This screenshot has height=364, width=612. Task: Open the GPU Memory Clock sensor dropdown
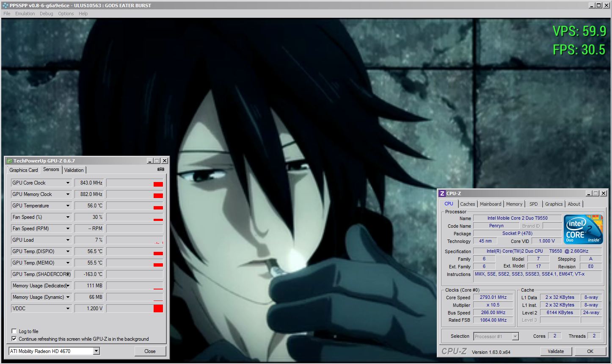(x=67, y=194)
